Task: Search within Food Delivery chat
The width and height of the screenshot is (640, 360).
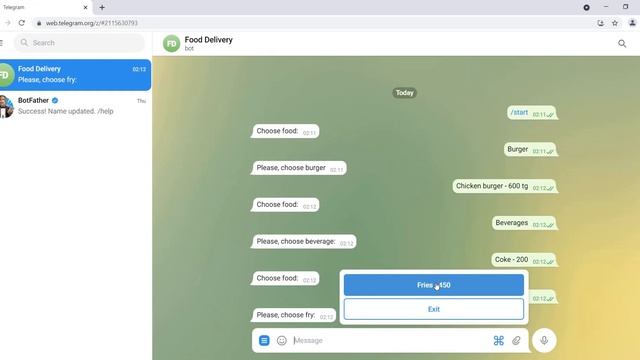Action: 622,43
